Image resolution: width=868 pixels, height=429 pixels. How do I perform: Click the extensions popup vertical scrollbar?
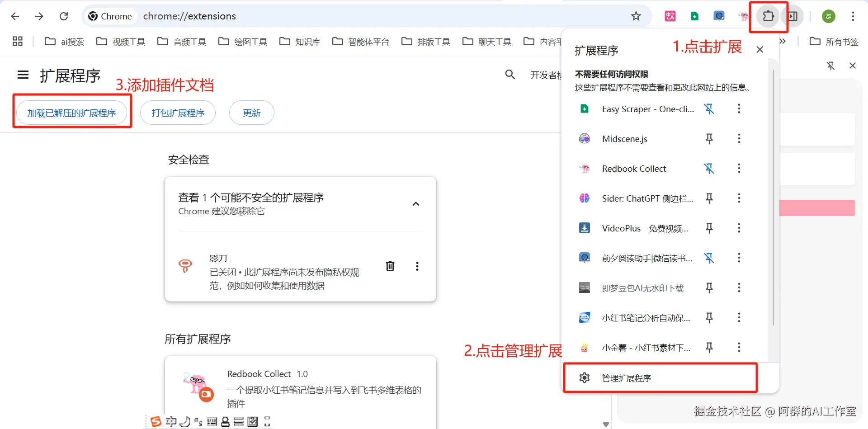[774, 197]
